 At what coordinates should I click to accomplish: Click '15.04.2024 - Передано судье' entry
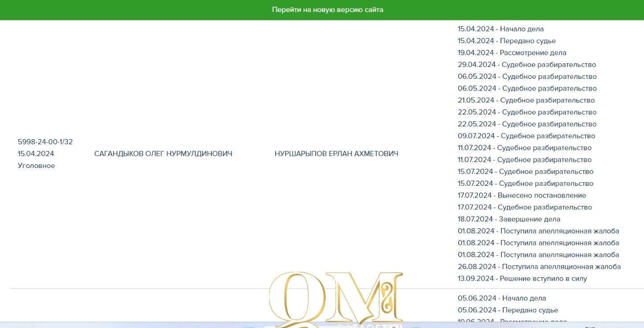[x=507, y=41]
